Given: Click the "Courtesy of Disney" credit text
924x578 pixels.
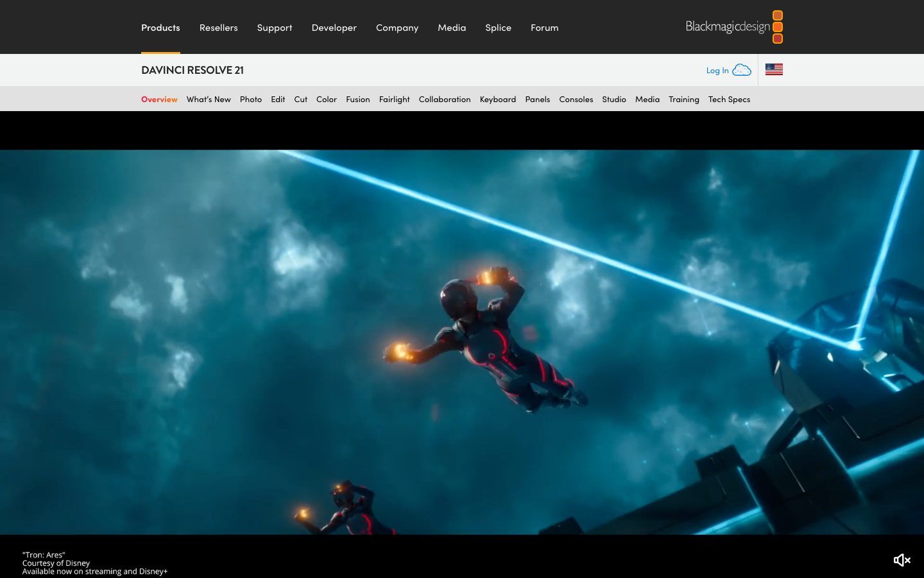Looking at the screenshot, I should (56, 563).
